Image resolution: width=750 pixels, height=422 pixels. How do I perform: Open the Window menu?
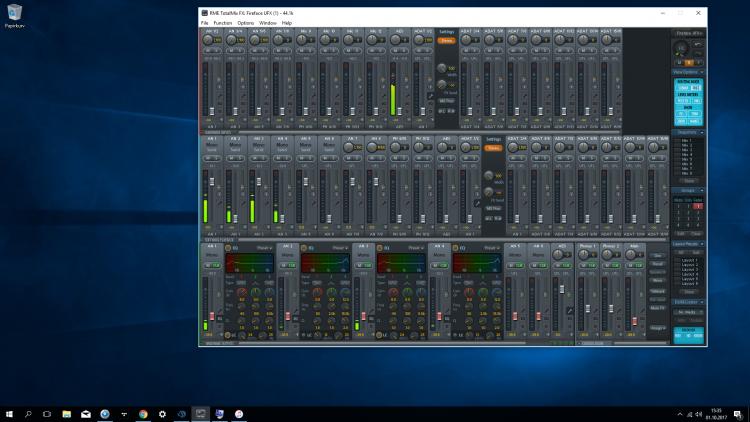(267, 23)
